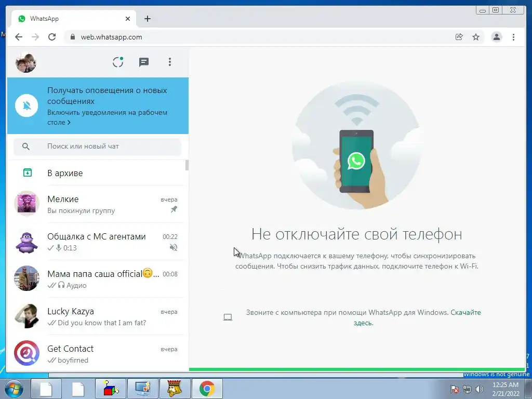
Task: Open WhatsApp menu three-dot icon
Action: tap(170, 62)
